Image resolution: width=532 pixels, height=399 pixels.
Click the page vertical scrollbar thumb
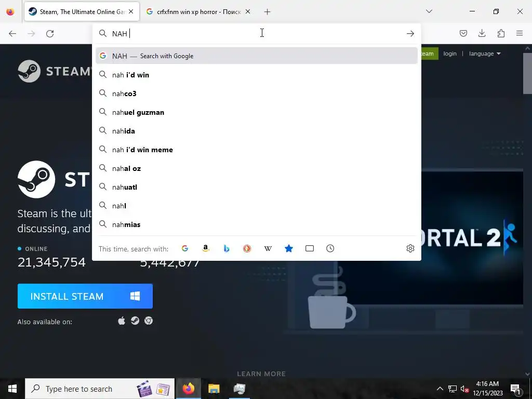527,73
